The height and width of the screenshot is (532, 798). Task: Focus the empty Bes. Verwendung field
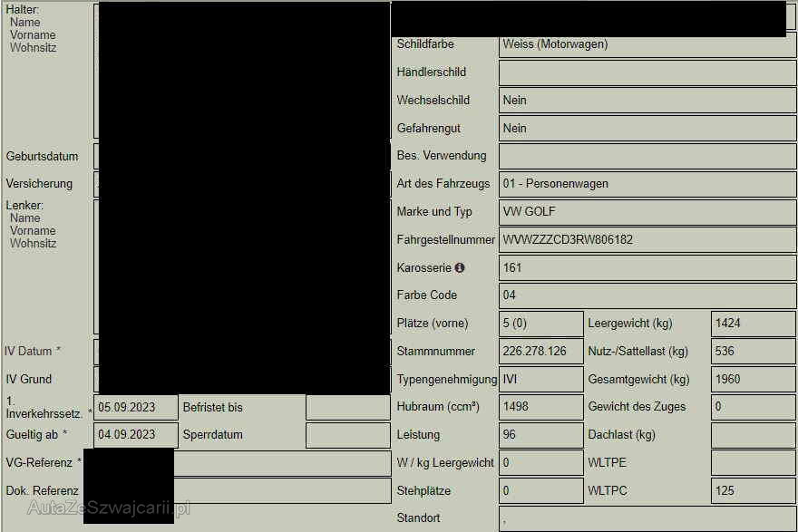(x=647, y=156)
